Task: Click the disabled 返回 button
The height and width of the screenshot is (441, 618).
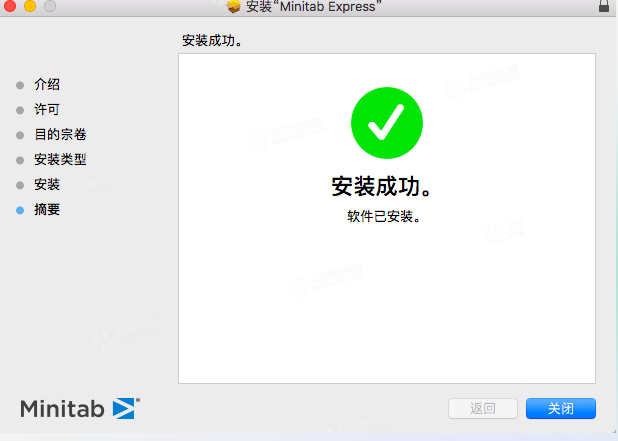Action: (x=483, y=408)
